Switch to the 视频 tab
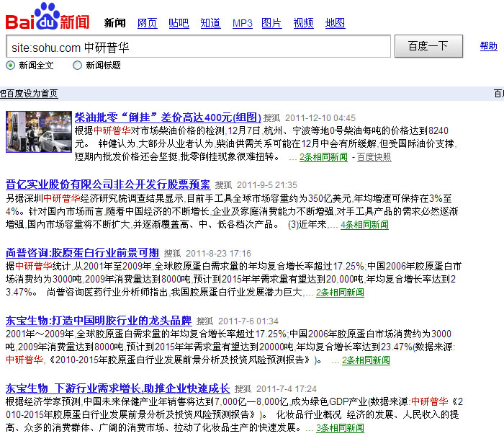The image size is (504, 436). (303, 23)
